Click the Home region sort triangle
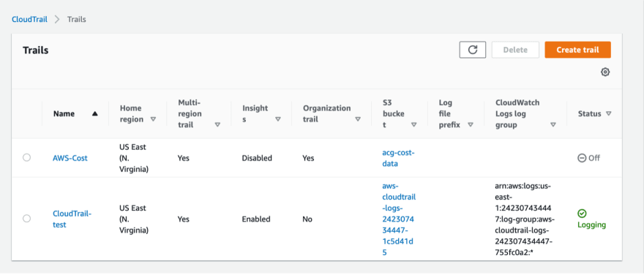 pyautogui.click(x=153, y=119)
